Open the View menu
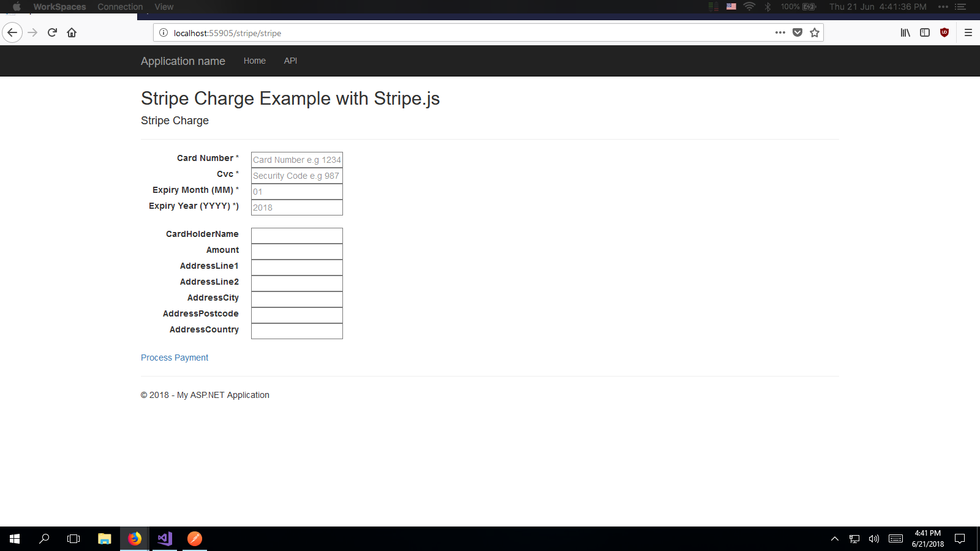Screen dimensions: 980x551 (x=164, y=7)
